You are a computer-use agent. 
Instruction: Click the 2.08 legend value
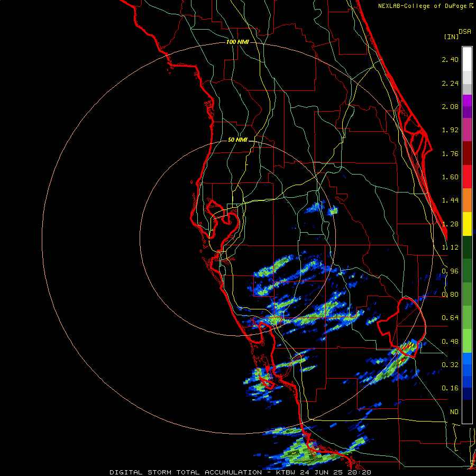pos(450,106)
